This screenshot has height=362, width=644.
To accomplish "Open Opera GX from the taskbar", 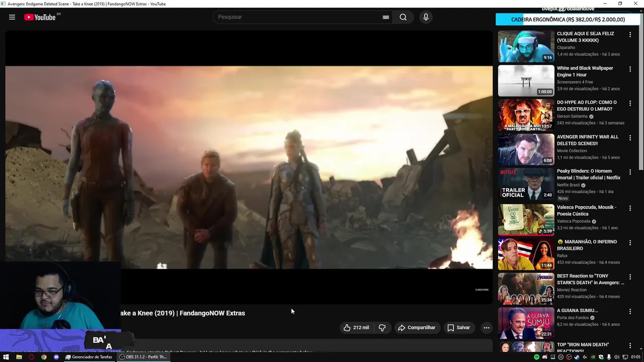I will (31, 357).
